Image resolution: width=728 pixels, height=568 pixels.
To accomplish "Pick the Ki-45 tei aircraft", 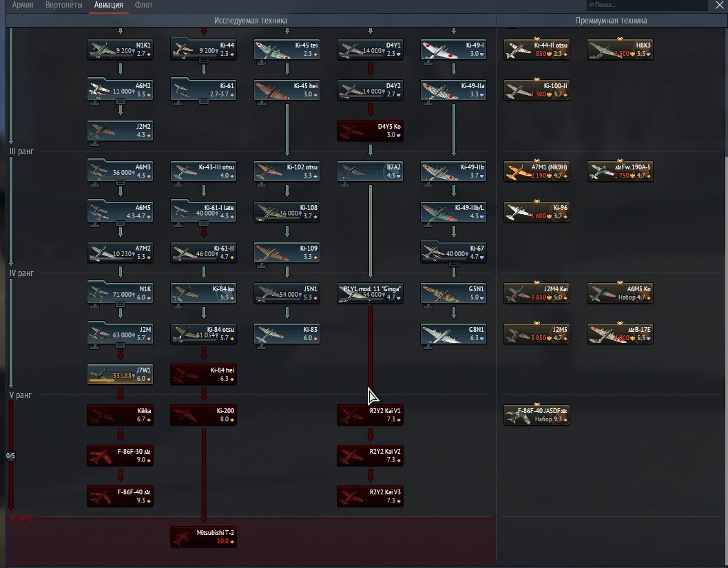I will (287, 49).
